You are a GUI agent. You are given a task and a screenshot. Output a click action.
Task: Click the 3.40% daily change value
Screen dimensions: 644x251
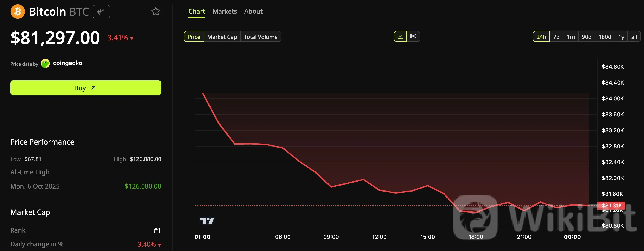tap(149, 244)
